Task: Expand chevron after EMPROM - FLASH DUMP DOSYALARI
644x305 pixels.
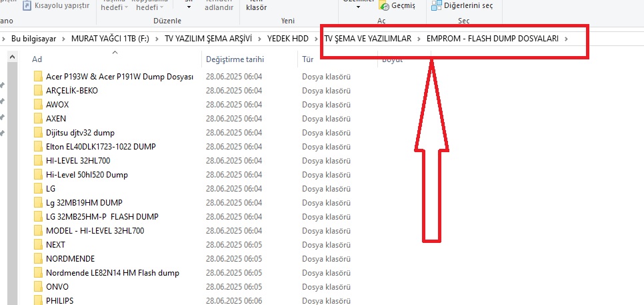Action: pyautogui.click(x=567, y=39)
